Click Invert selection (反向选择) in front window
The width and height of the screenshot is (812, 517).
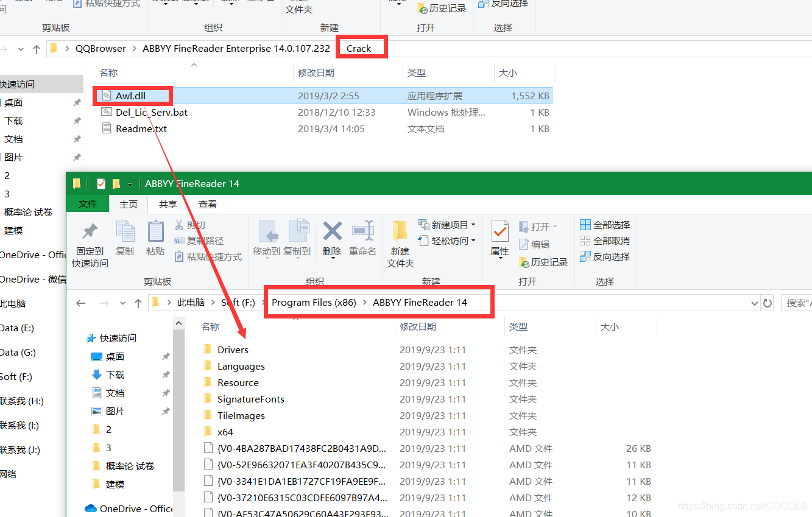tap(605, 256)
